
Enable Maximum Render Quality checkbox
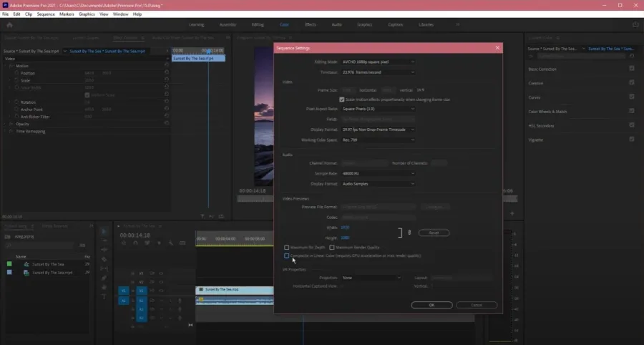[332, 247]
